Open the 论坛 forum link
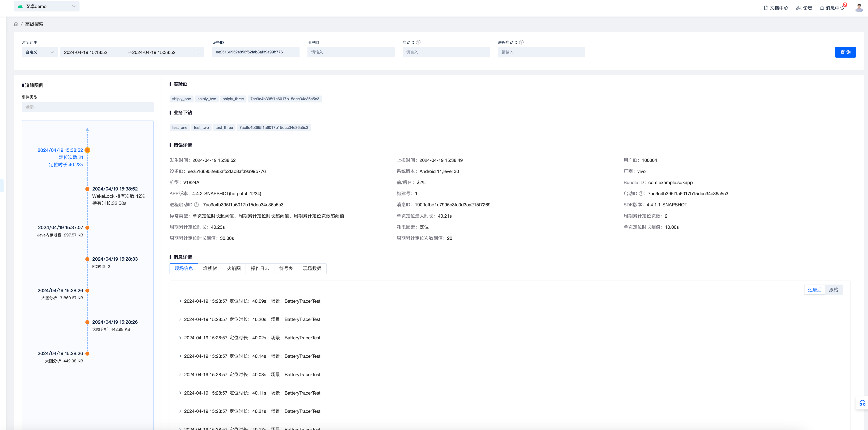Image resolution: width=868 pixels, height=430 pixels. coord(804,8)
